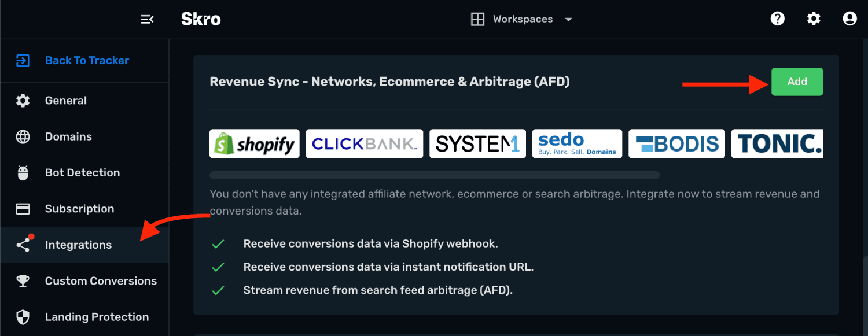Click text 'Receive conversions data via Shopify webhook.'

point(370,244)
